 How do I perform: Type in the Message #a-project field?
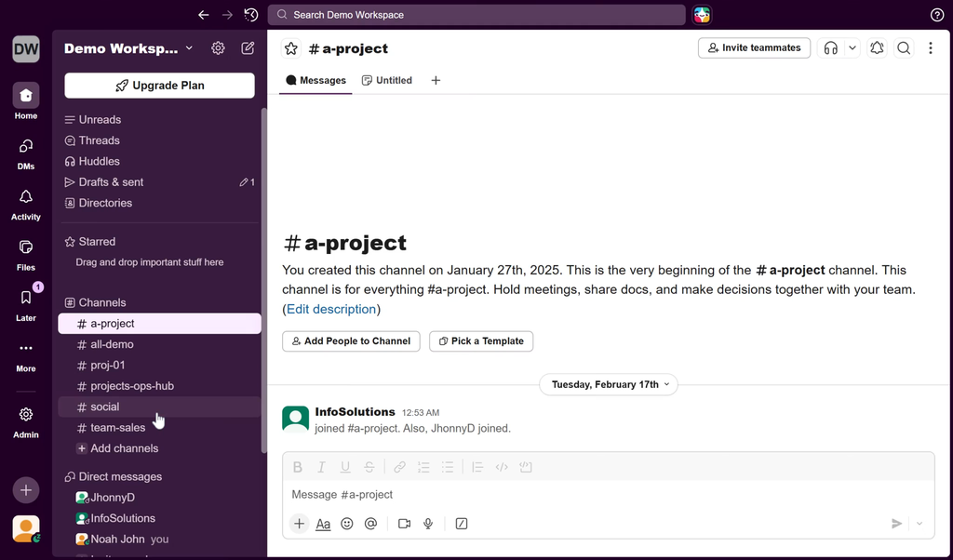(x=596, y=495)
